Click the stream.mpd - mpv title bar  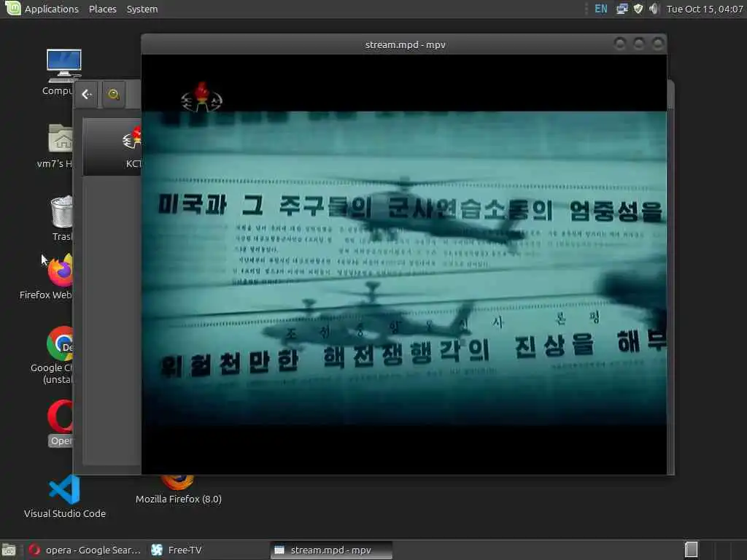coord(405,44)
